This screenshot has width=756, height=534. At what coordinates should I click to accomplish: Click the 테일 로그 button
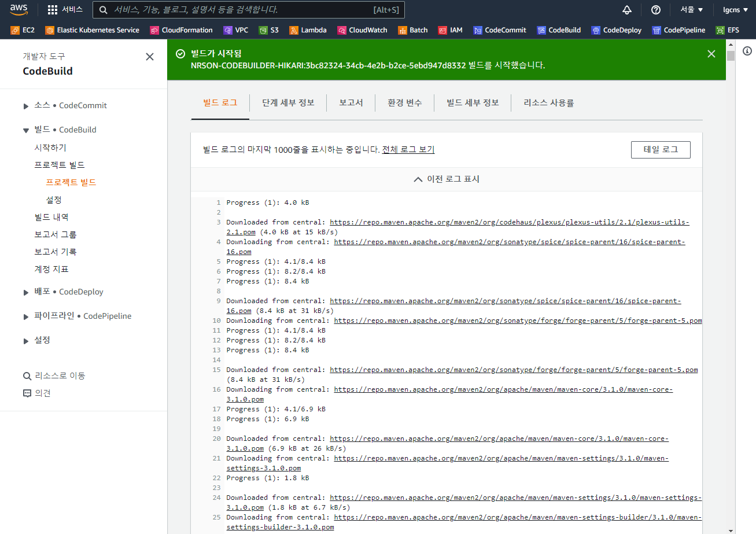pyautogui.click(x=661, y=149)
